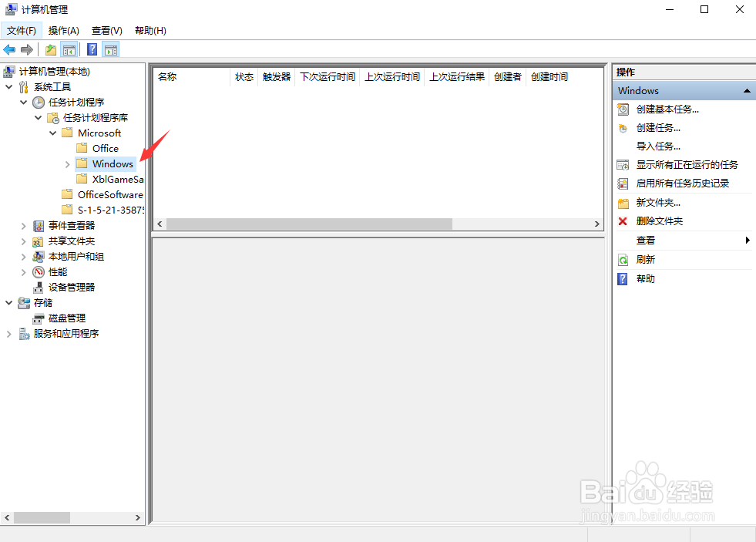Image resolution: width=756 pixels, height=542 pixels.
Task: Open the 查看 submenu arrow
Action: (748, 240)
